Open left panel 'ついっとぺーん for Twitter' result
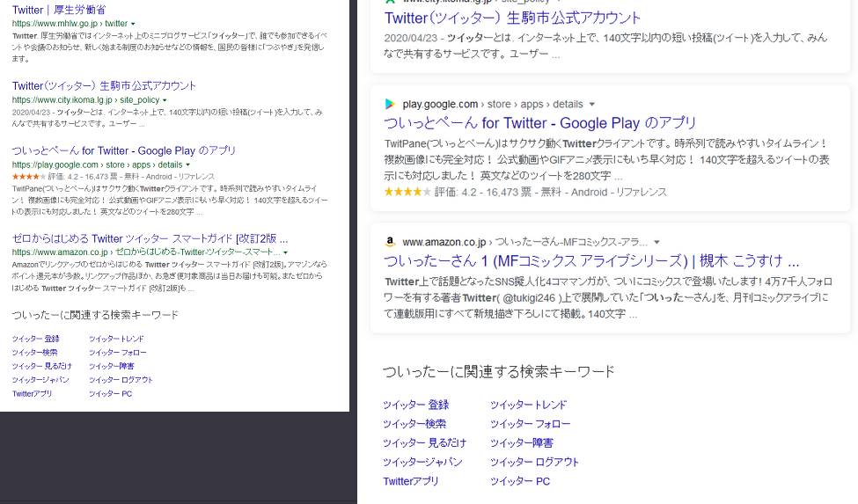Screen dimensions: 858x504 pos(124,151)
